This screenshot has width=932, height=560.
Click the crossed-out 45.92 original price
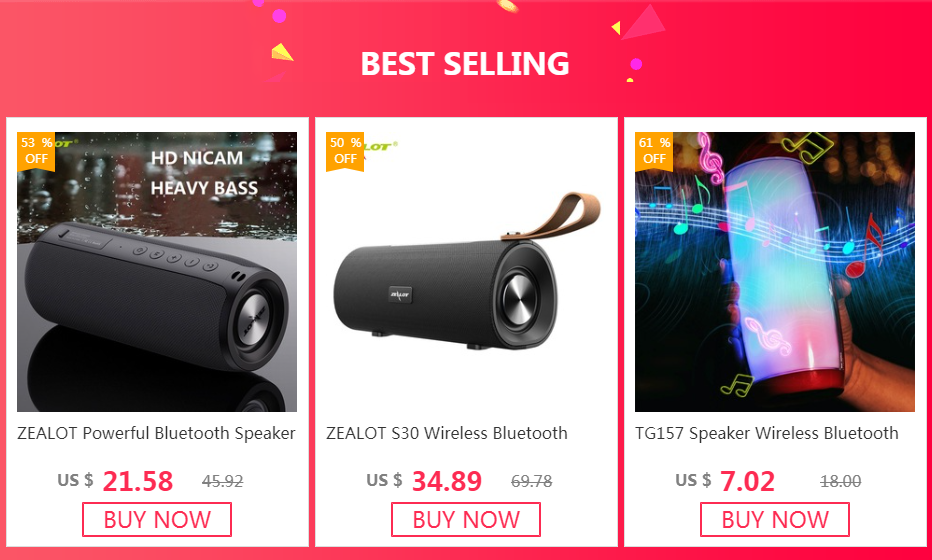pos(222,481)
